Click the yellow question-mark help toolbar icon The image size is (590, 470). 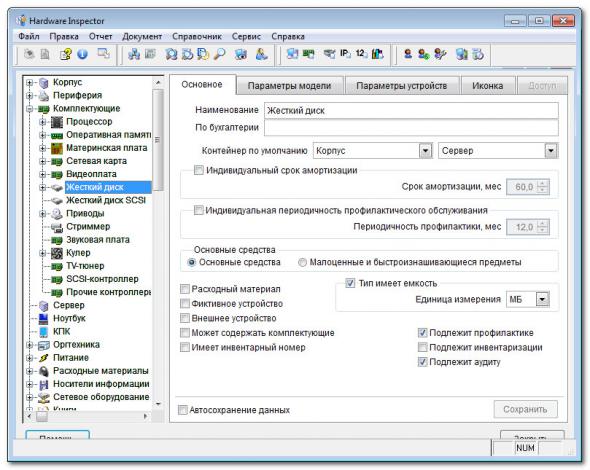pos(66,55)
